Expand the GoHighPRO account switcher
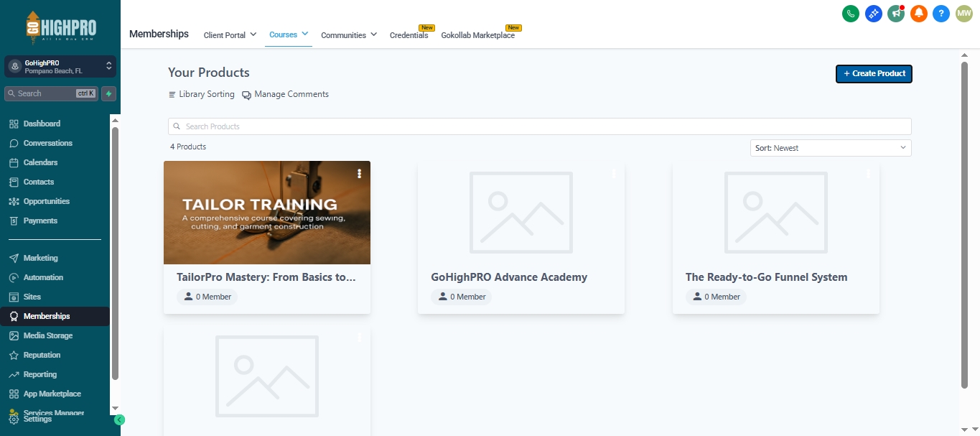980x436 pixels. point(60,67)
